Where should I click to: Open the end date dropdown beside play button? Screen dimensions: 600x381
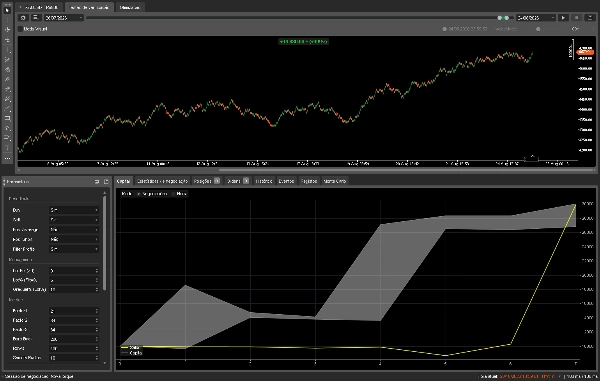tap(536, 18)
